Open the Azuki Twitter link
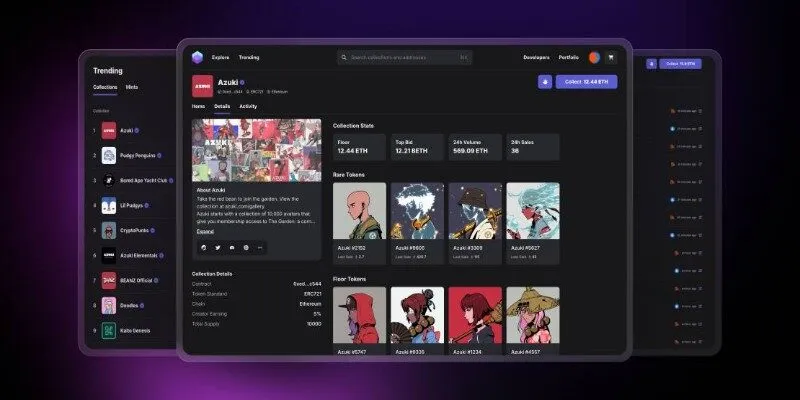Screen dimensions: 800x400 [218, 247]
